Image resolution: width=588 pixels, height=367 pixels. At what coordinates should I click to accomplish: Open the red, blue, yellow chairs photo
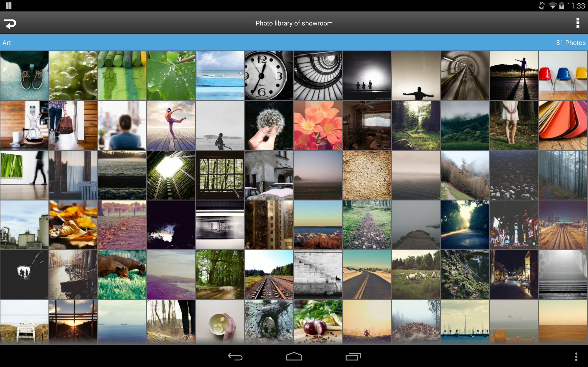click(x=562, y=75)
